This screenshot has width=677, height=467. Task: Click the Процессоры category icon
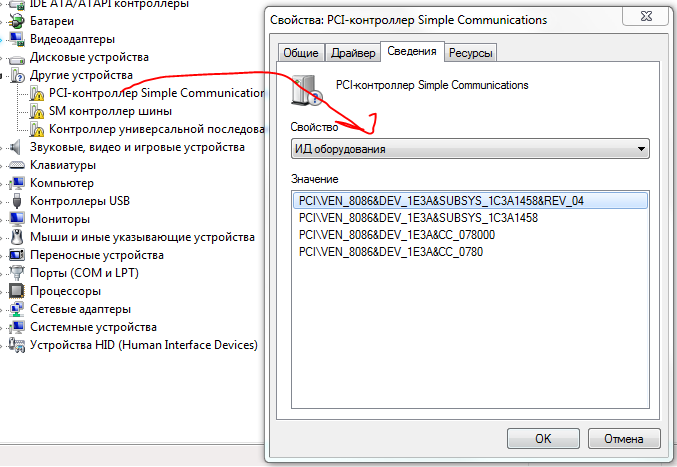coord(17,291)
